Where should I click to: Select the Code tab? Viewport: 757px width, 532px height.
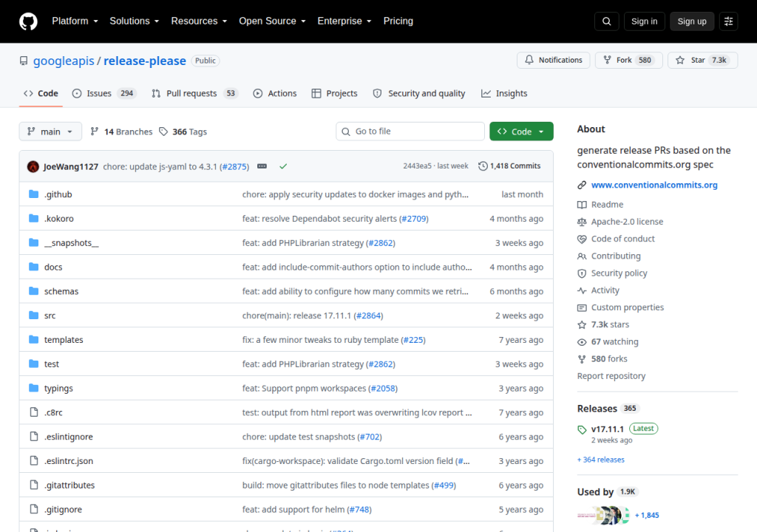pos(41,93)
